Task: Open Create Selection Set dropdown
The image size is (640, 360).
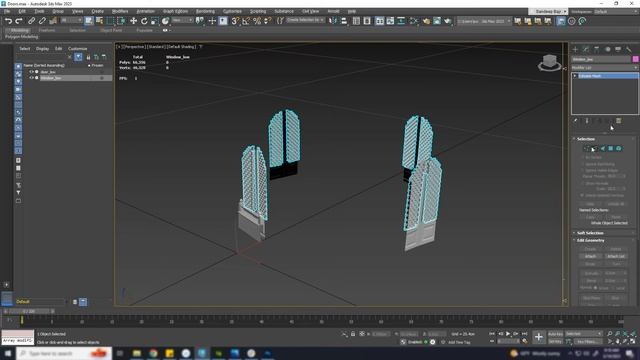Action: point(305,20)
